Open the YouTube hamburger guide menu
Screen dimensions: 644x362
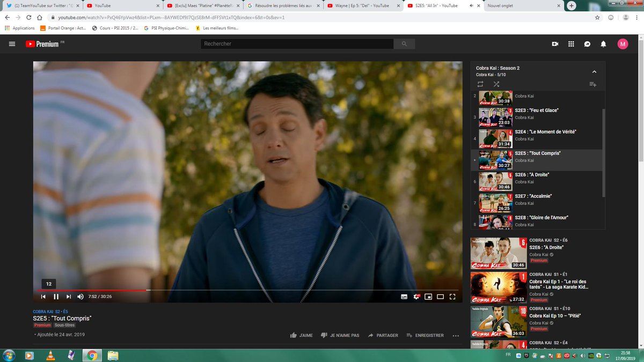(12, 44)
